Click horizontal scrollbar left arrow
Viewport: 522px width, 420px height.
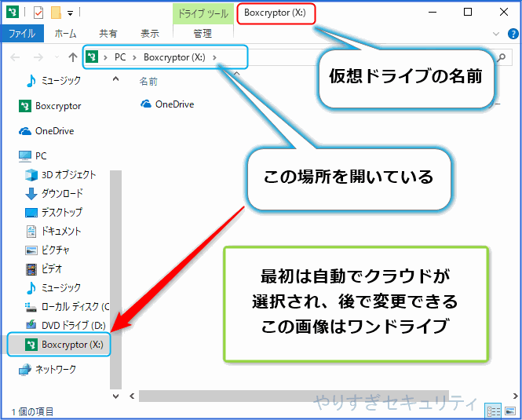pyautogui.click(x=132, y=396)
